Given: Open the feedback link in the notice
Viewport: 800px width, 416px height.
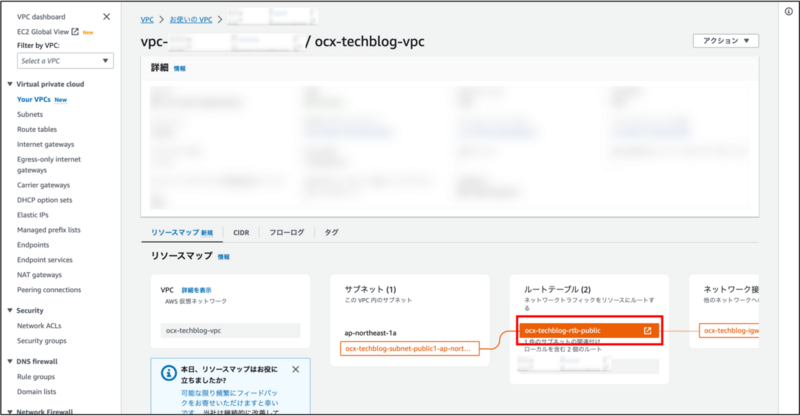Looking at the screenshot, I should (230, 402).
